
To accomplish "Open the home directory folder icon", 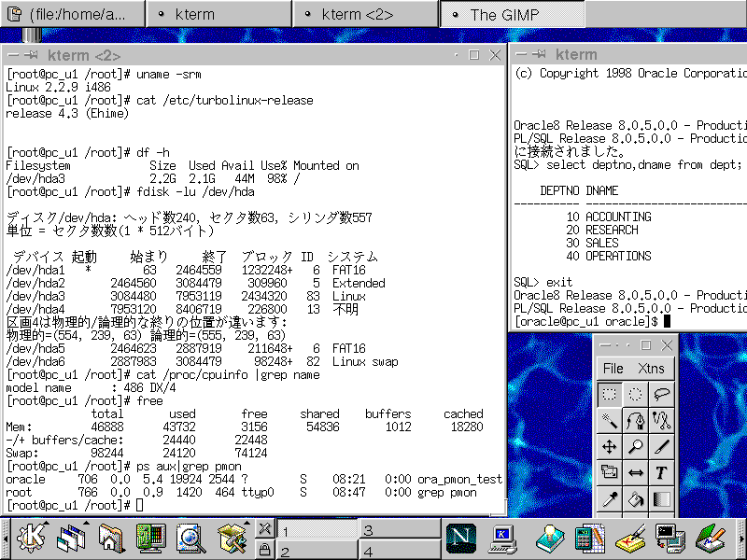I will click(x=111, y=539).
